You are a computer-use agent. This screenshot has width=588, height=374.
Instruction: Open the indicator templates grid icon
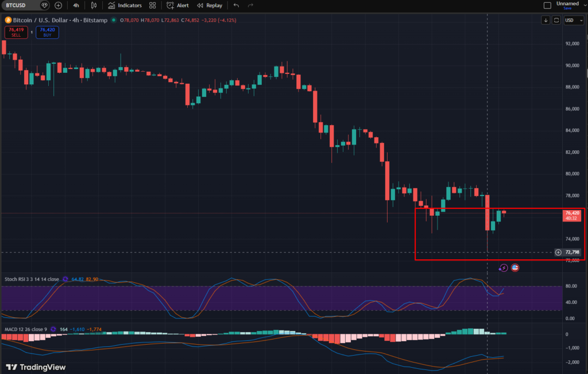click(152, 5)
